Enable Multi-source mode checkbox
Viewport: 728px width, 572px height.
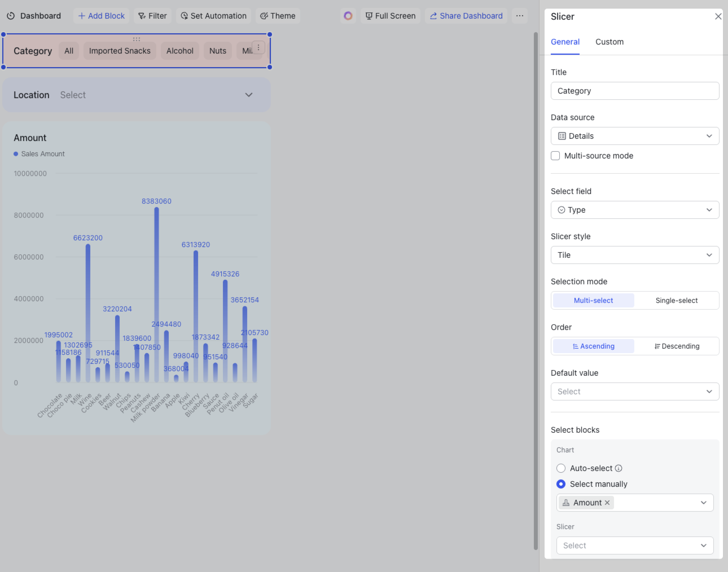tap(555, 156)
